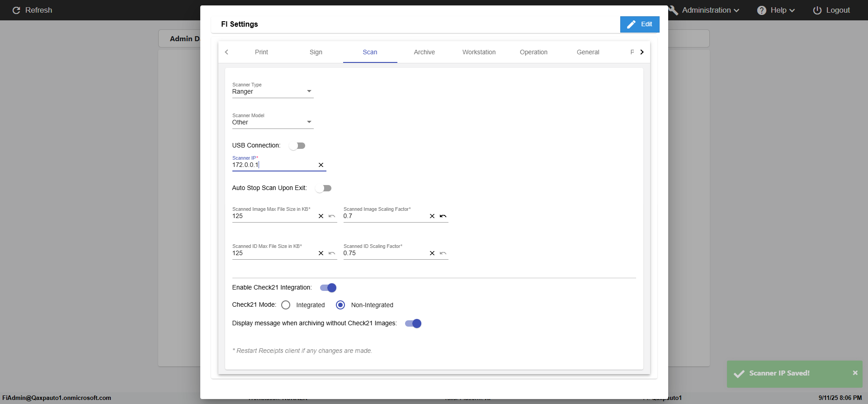The height and width of the screenshot is (404, 868).
Task: Disable Check21 Integration switch
Action: [x=328, y=288]
